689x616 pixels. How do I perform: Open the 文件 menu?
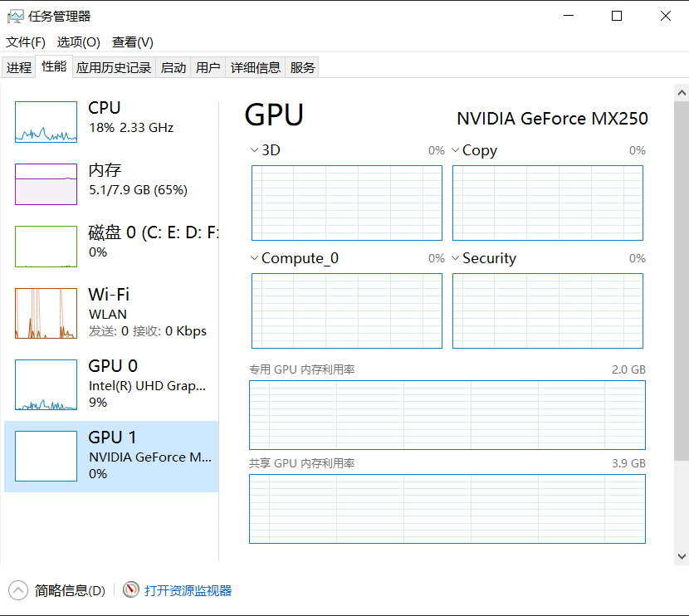coord(25,42)
